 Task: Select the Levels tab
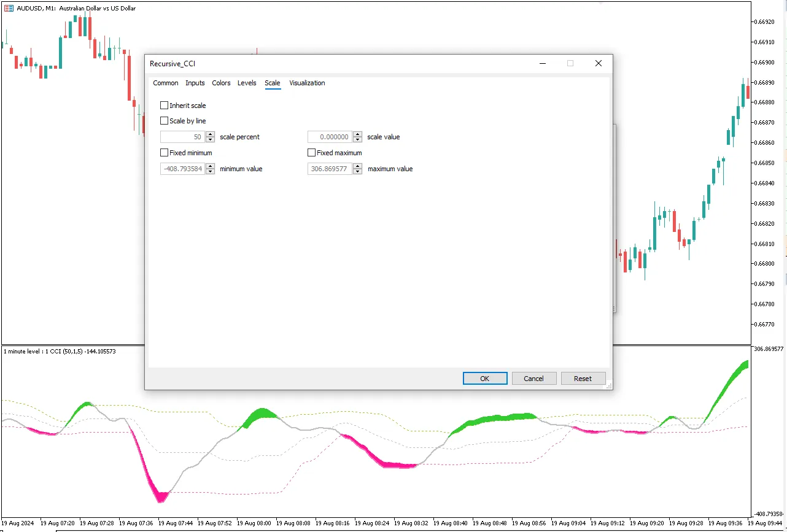tap(247, 83)
